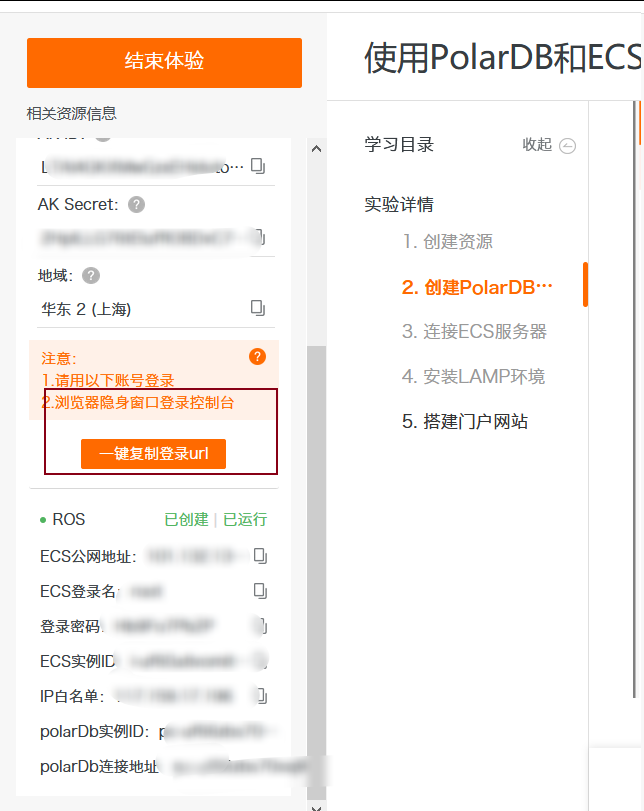
Task: Click the resource panel scrollbar thumb
Action: [x=317, y=572]
